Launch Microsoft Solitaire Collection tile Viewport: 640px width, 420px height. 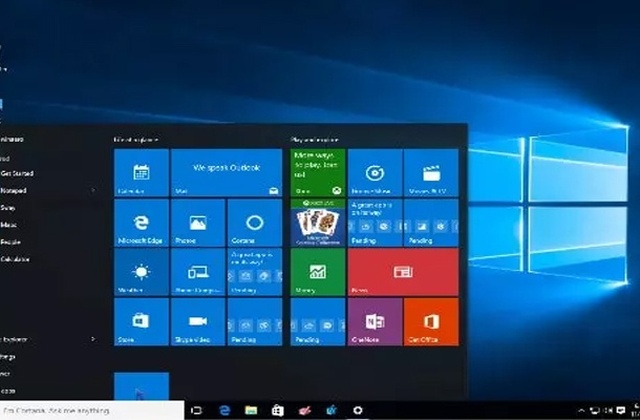318,222
